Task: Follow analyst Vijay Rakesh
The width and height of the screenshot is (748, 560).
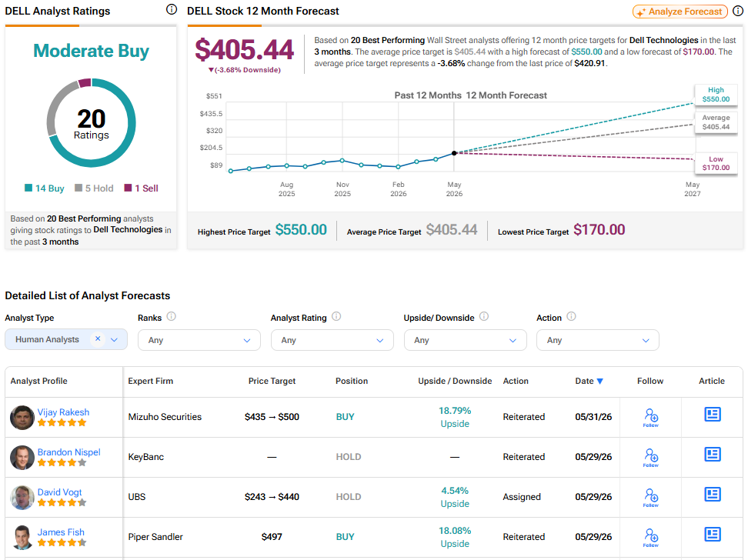Action: tap(651, 418)
